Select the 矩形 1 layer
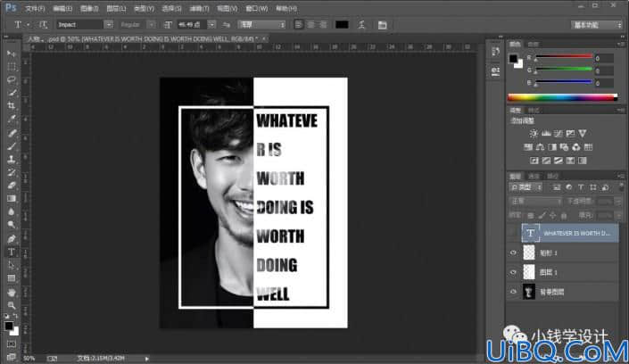This screenshot has height=364, width=629. pyautogui.click(x=570, y=252)
